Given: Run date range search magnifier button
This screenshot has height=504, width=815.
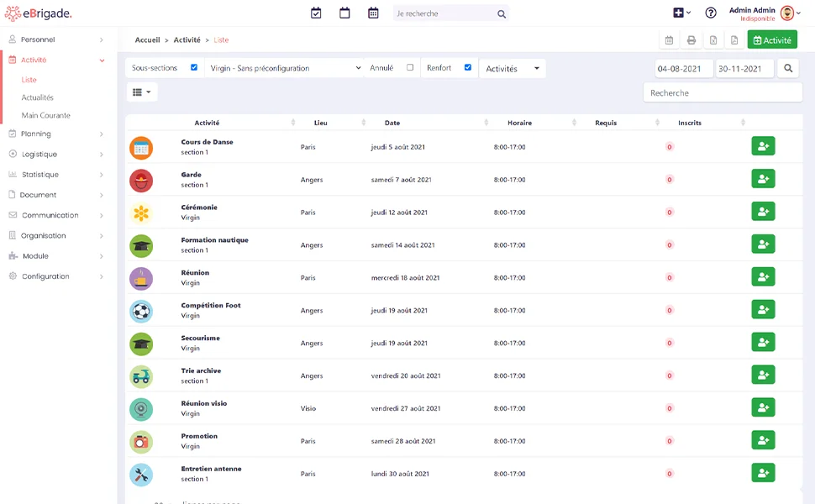Looking at the screenshot, I should [x=788, y=68].
